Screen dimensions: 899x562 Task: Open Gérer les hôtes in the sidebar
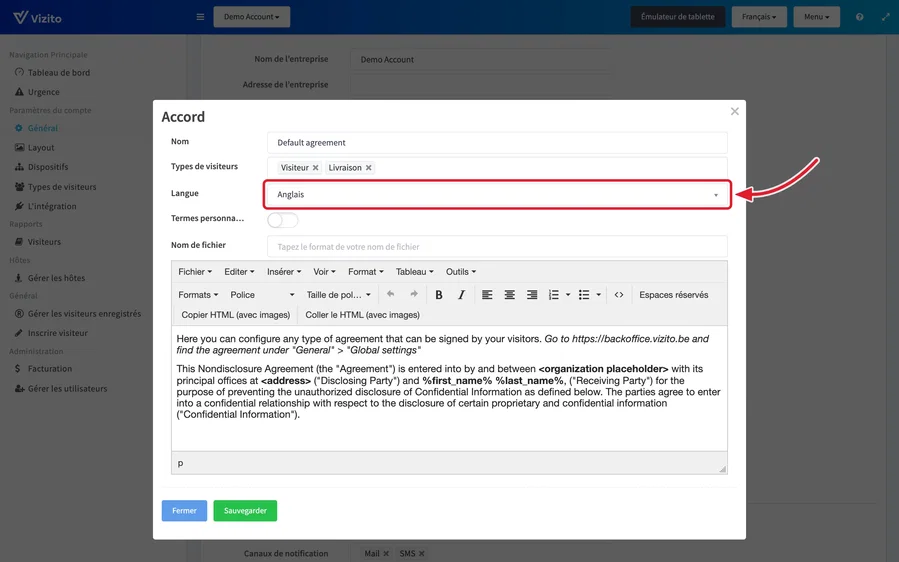[50, 278]
